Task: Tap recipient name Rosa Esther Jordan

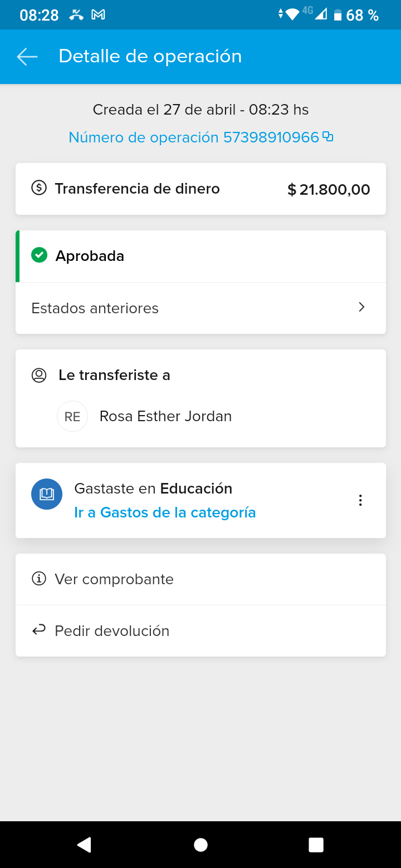Action: [165, 416]
